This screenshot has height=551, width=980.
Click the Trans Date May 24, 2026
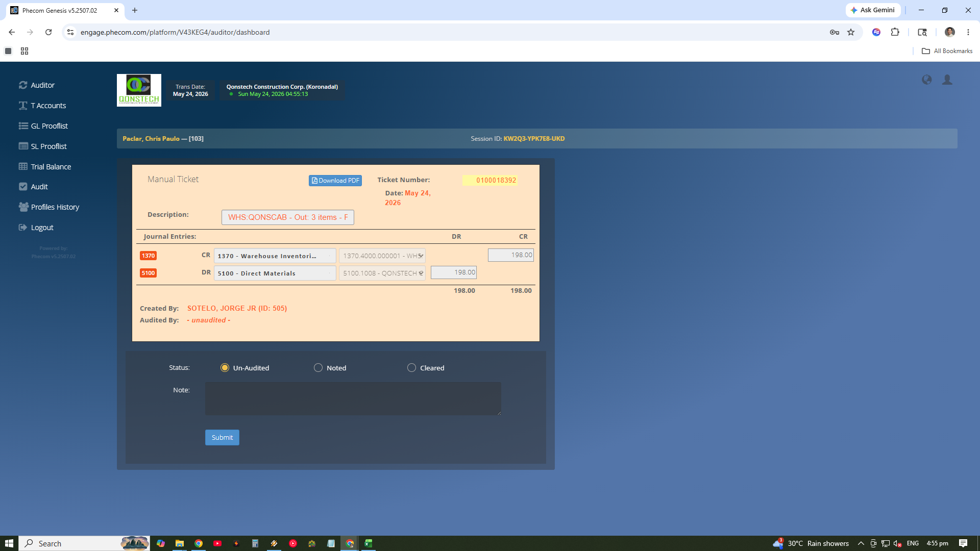pyautogui.click(x=190, y=94)
